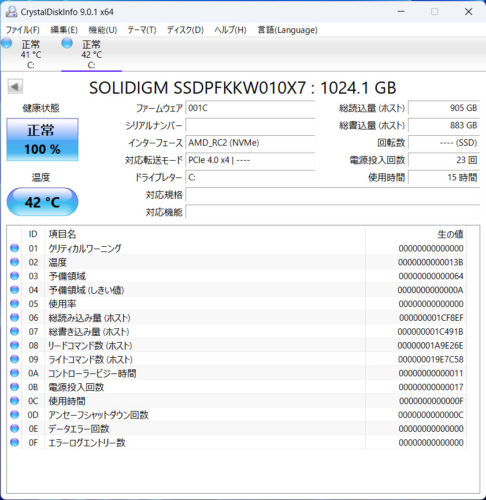The height and width of the screenshot is (500, 486).
Task: Click the status orb for attribute 01 クリティカルワーニング
Action: [14, 248]
